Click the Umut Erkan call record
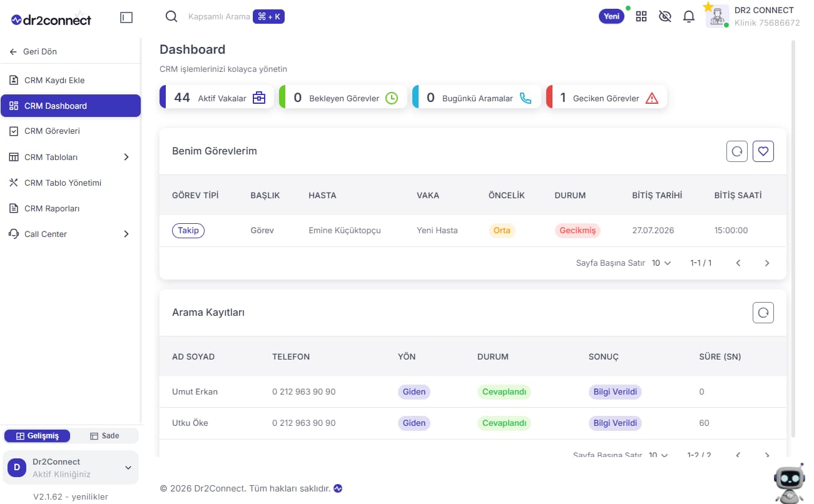 coord(195,392)
